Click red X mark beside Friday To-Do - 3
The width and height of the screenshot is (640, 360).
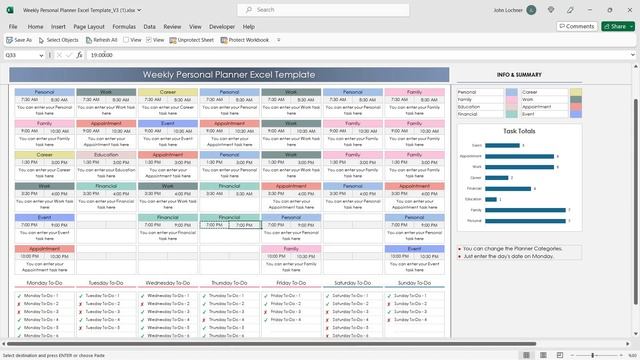click(266, 312)
